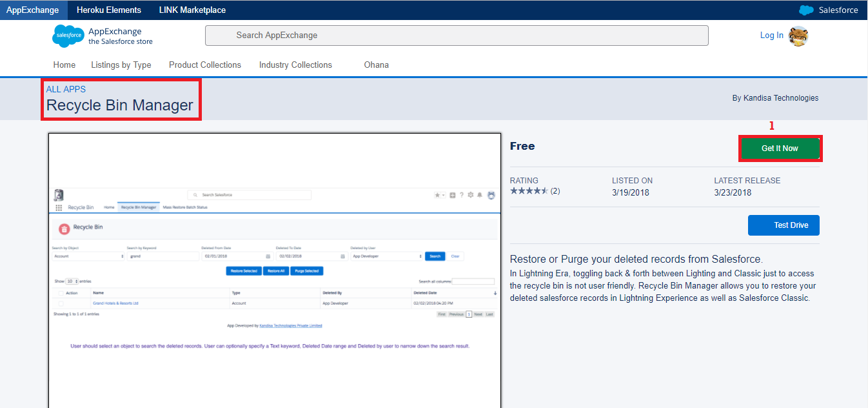
Task: Click By Kandisa Technologies text
Action: point(775,98)
